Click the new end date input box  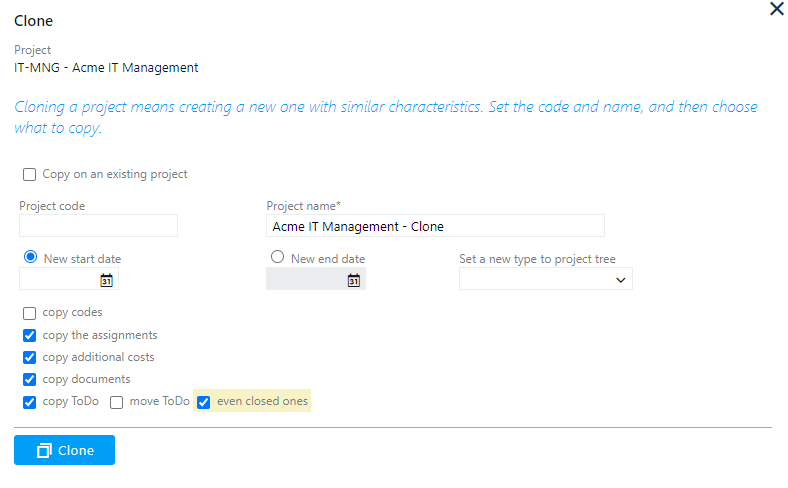point(305,280)
